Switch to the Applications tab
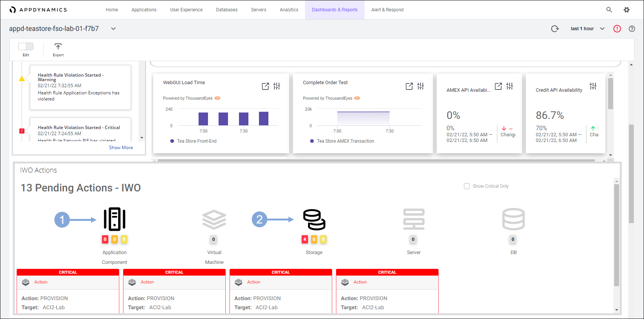The image size is (644, 319). (x=144, y=10)
